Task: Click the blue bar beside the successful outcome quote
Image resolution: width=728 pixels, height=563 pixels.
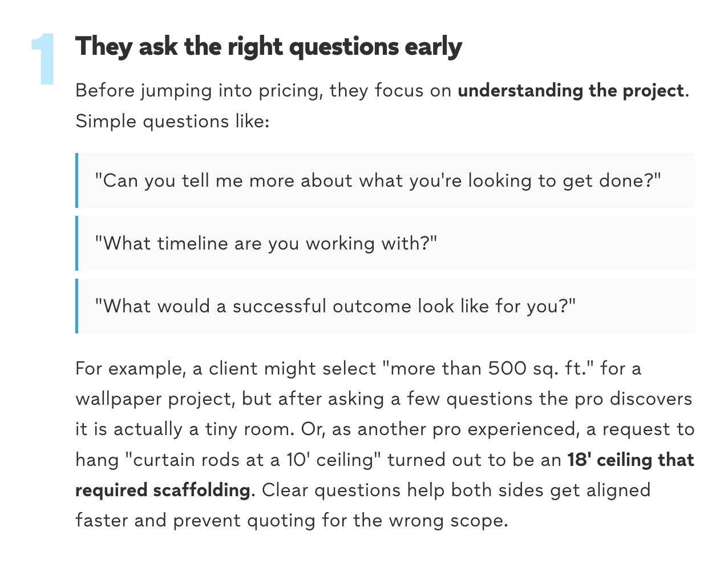Action: pos(77,306)
